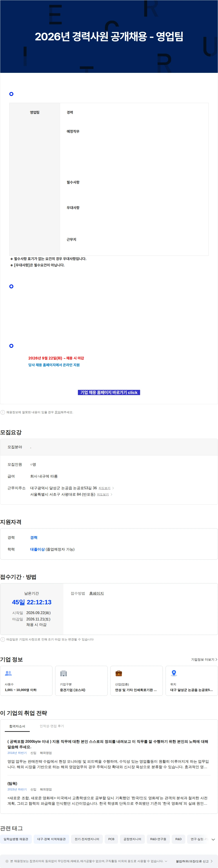Click the 사원수 people icon
This screenshot has width=218, height=868.
tap(8, 673)
